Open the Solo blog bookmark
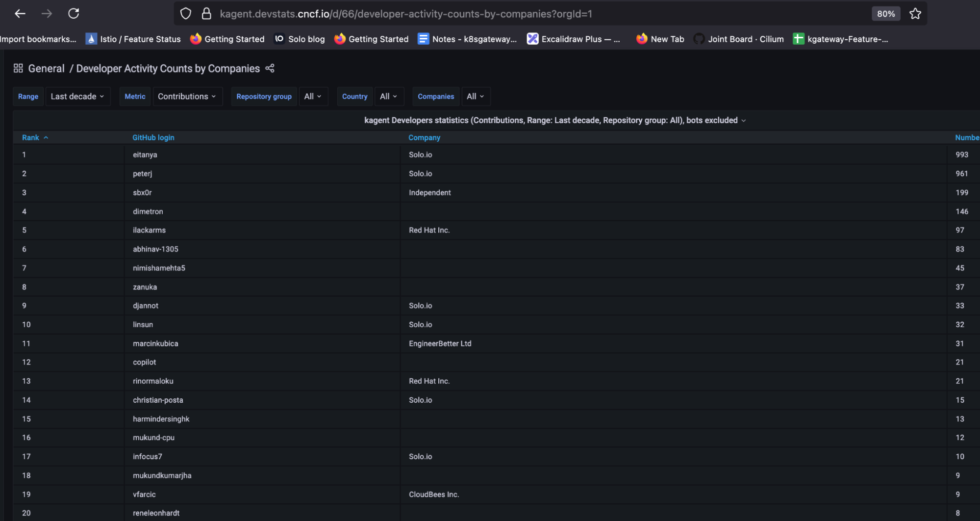 (300, 39)
